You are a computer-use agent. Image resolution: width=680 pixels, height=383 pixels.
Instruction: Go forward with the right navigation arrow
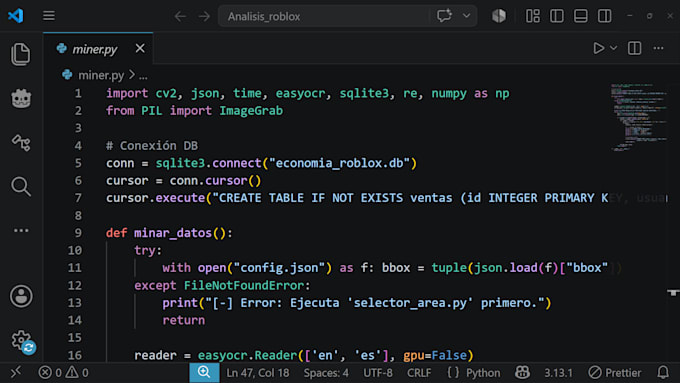pos(204,16)
